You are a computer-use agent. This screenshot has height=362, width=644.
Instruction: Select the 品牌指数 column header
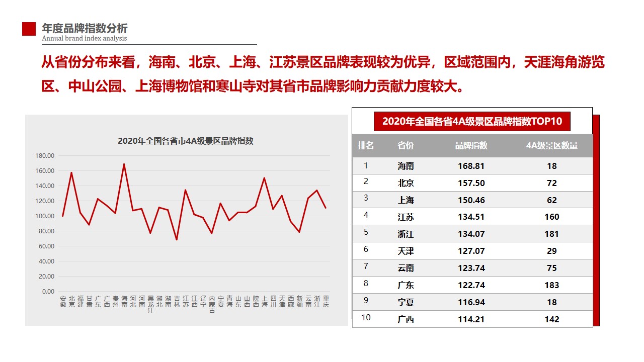[471, 146]
